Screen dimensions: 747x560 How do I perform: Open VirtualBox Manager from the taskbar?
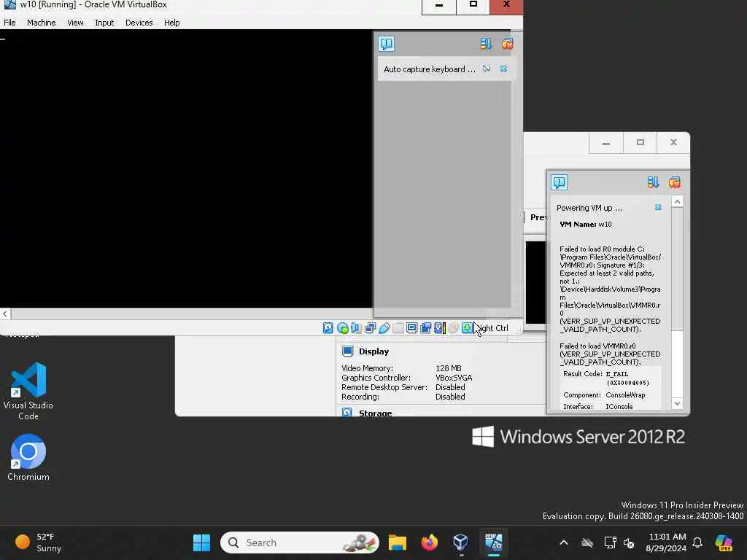tap(461, 542)
